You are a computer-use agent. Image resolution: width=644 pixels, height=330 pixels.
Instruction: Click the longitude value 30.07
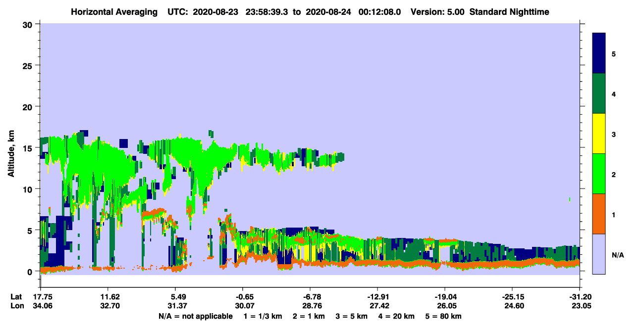[x=242, y=306]
